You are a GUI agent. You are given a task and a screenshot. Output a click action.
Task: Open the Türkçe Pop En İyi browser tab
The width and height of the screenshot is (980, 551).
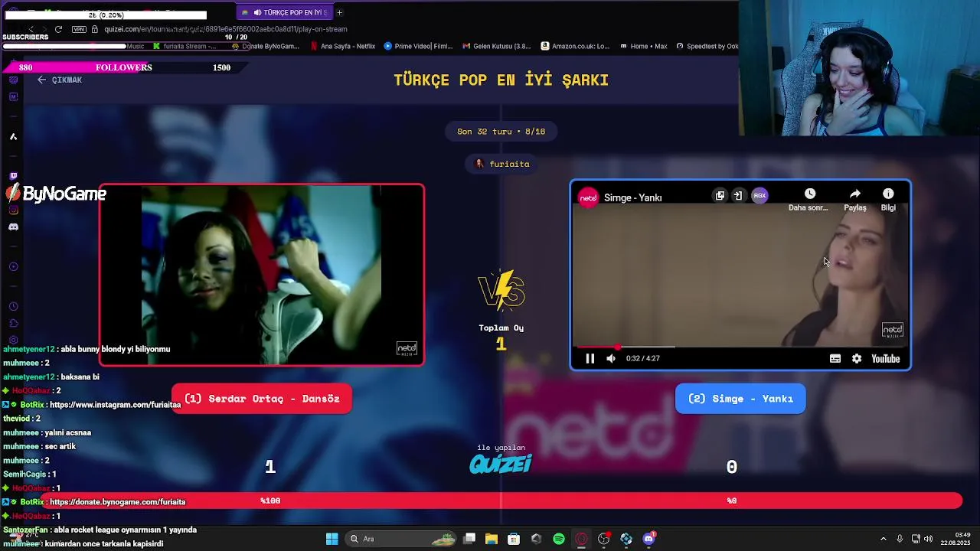point(284,12)
